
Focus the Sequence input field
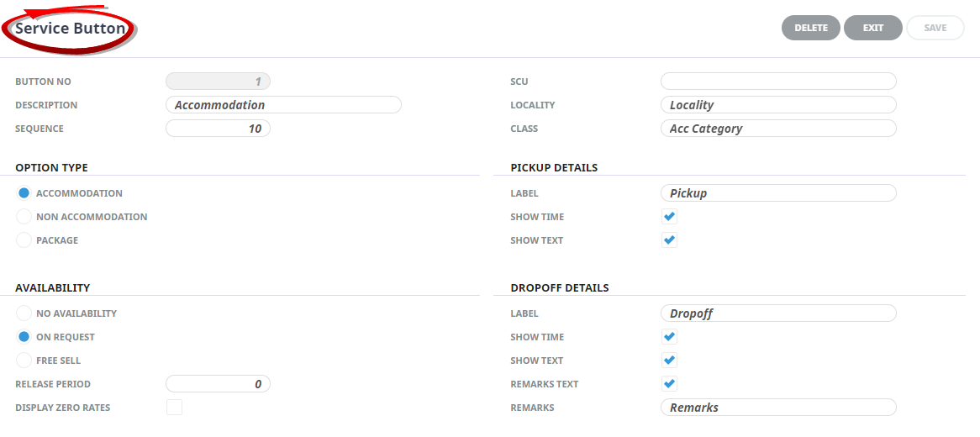tap(218, 129)
